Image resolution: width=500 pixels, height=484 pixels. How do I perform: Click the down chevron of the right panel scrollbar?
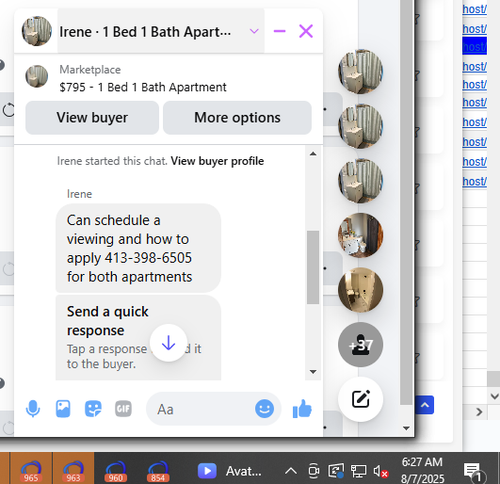coord(495,396)
